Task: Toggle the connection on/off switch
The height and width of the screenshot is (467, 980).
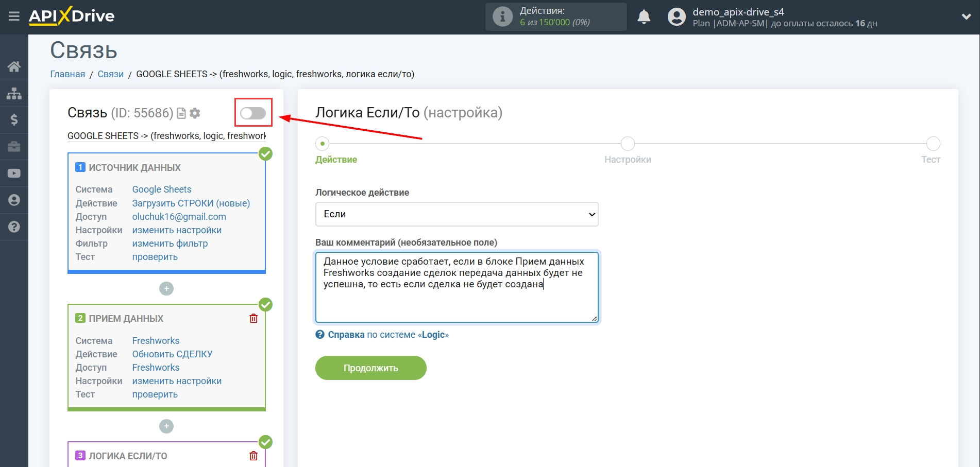Action: coord(253,113)
